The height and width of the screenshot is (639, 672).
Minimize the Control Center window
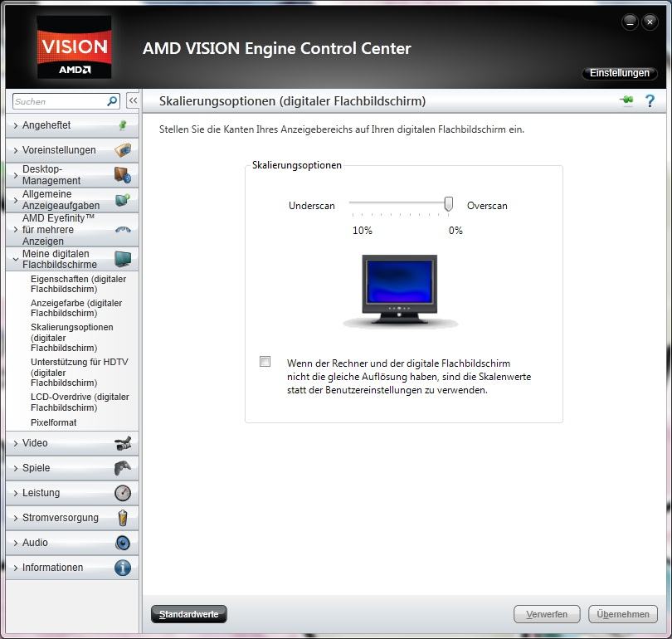click(630, 22)
